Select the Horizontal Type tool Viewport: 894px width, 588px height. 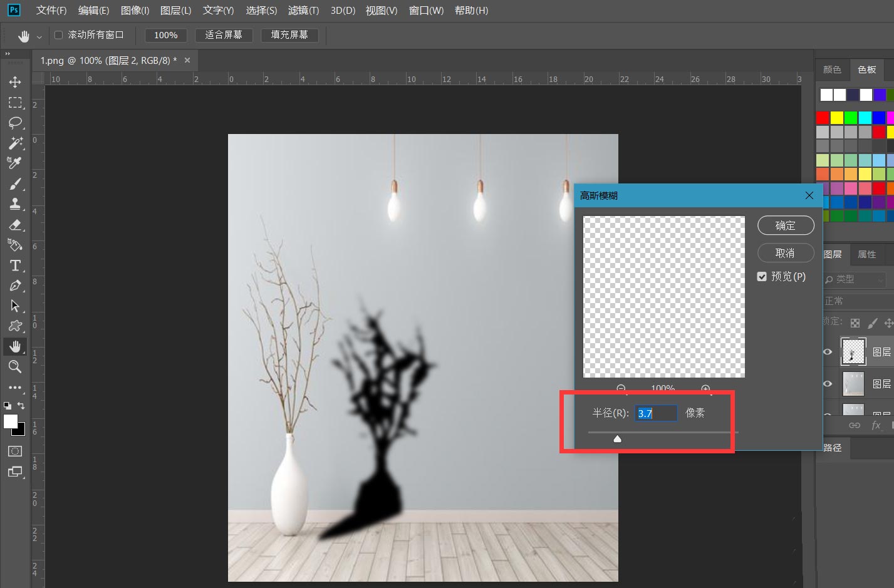tap(15, 266)
